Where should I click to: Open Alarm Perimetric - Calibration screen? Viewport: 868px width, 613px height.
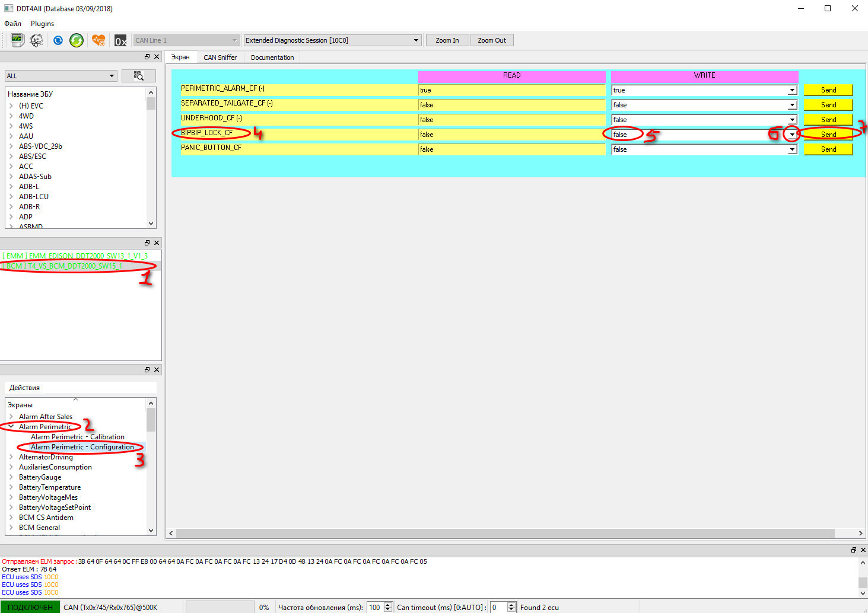(78, 437)
